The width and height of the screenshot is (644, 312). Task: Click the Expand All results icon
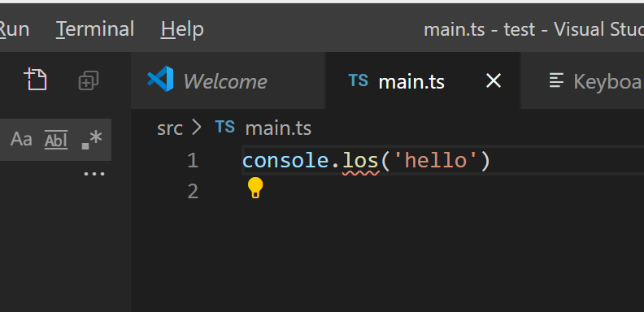(x=89, y=80)
